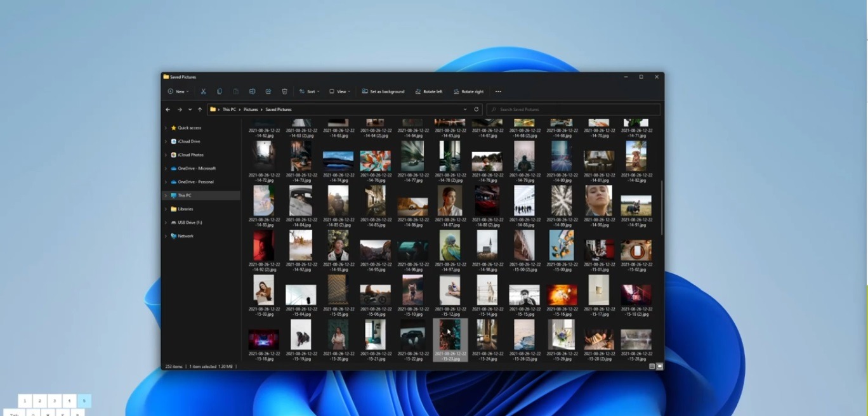The width and height of the screenshot is (868, 416).
Task: Click the Rotate right button
Action: click(x=468, y=91)
